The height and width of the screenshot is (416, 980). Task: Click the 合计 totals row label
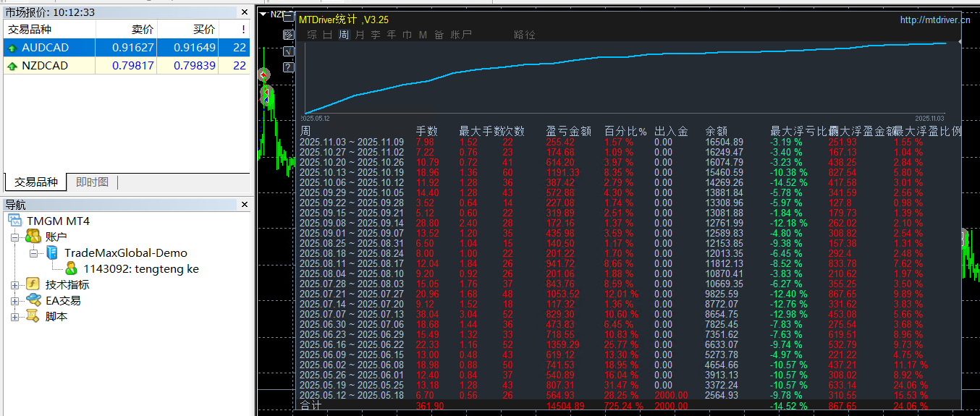(311, 407)
